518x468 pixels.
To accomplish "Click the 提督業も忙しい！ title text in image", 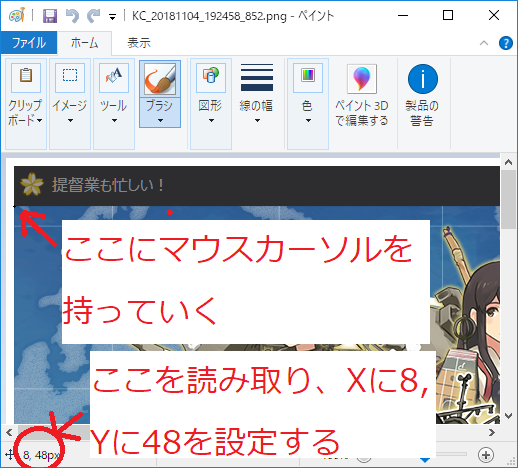I will point(108,185).
